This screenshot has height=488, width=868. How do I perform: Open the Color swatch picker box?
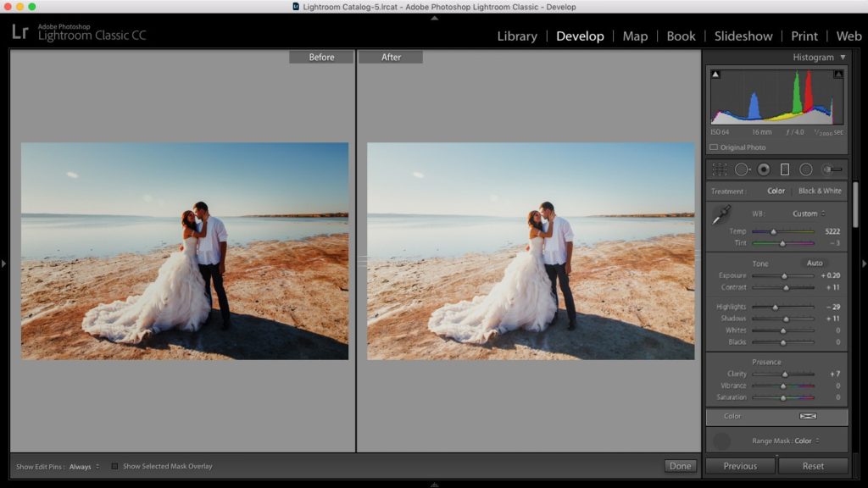click(808, 416)
